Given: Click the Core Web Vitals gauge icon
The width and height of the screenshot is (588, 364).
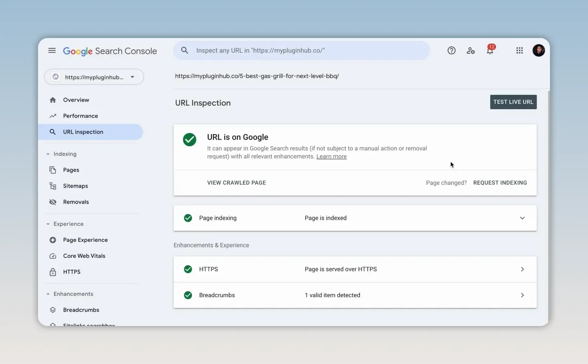Looking at the screenshot, I should click(x=53, y=256).
